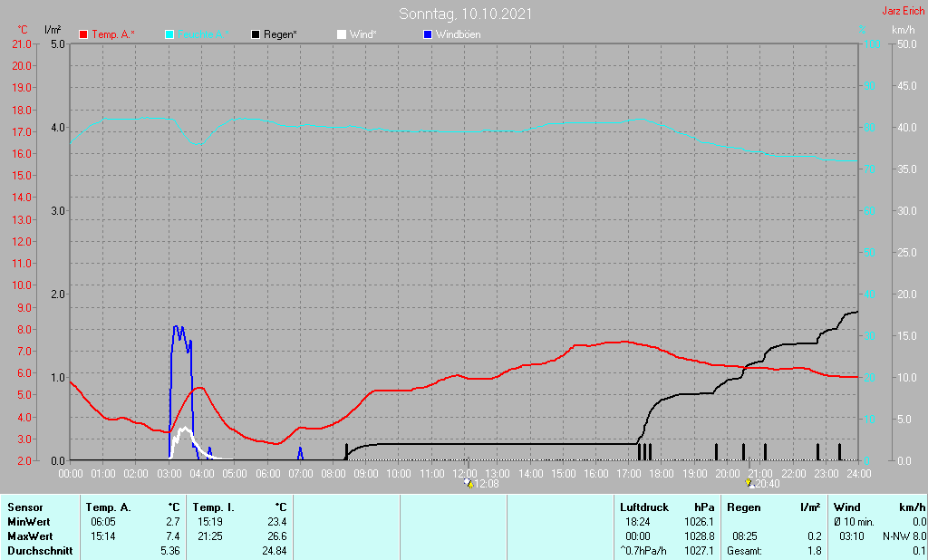Image resolution: width=928 pixels, height=560 pixels.
Task: Click the 06:00 label on the time axis
Action: coord(268,474)
